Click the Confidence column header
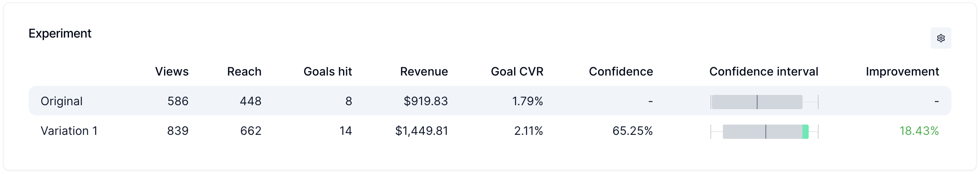The height and width of the screenshot is (174, 980). (621, 72)
